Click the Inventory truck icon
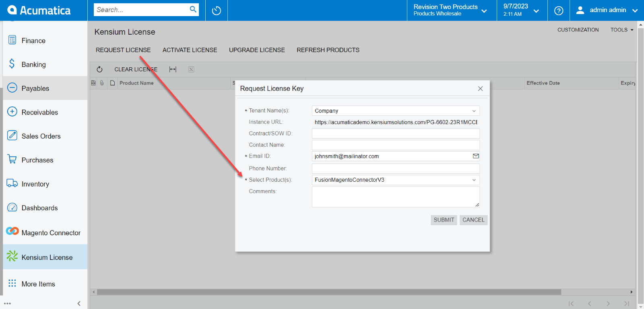The height and width of the screenshot is (309, 644). (12, 183)
